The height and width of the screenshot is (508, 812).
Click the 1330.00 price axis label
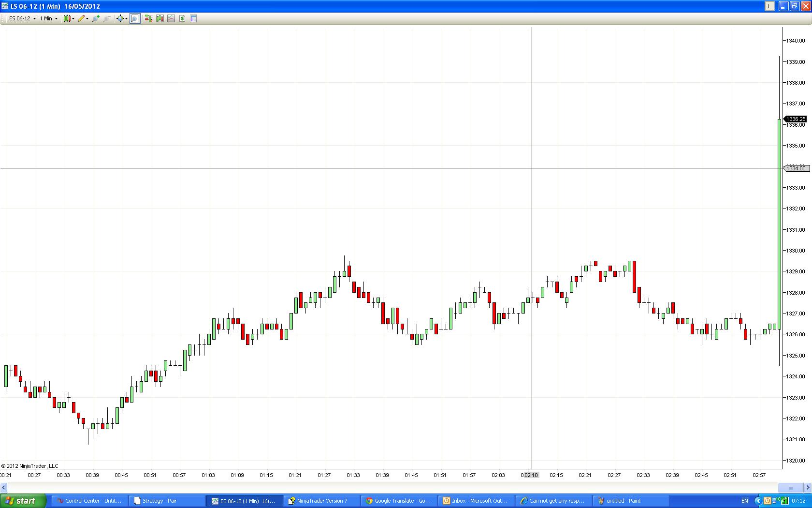[x=796, y=251]
